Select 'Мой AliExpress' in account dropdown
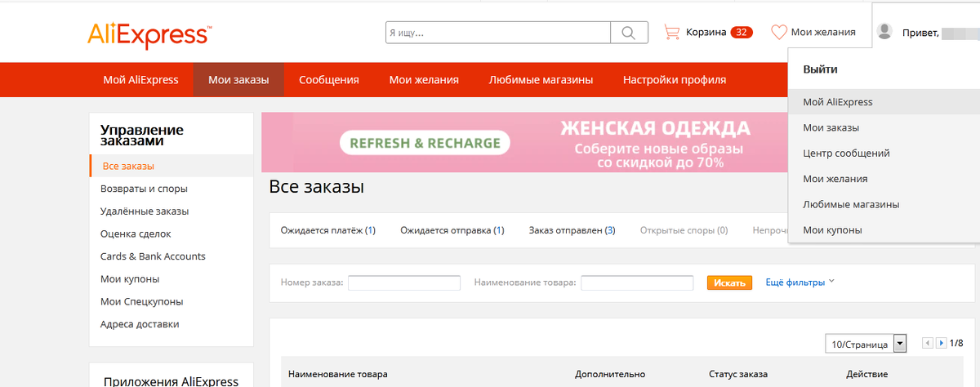The image size is (980, 387). click(884, 102)
